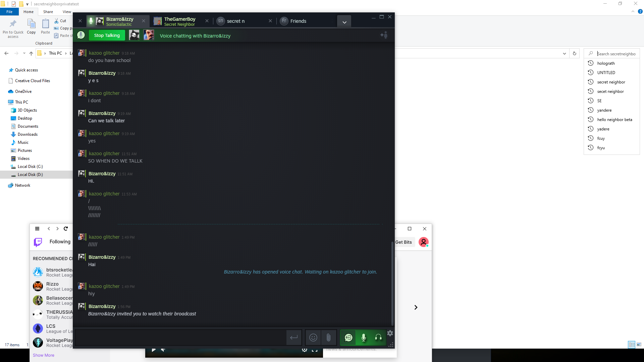Click Cut scissors in Explorer ribbon
644x362 pixels.
pos(60,21)
